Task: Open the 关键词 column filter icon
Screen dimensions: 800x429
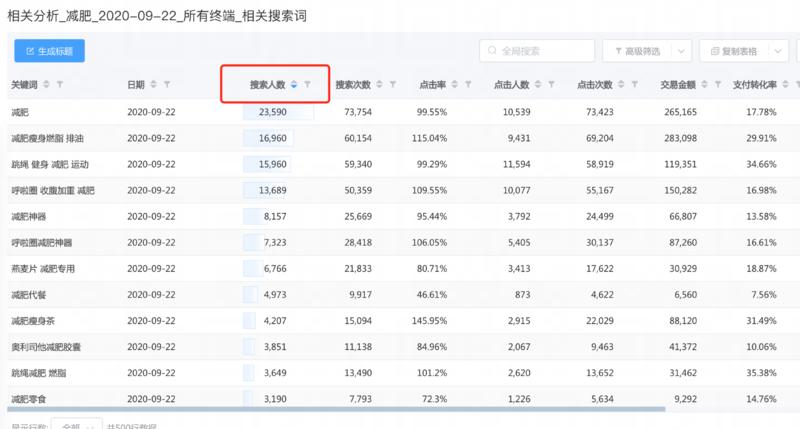Action: (x=60, y=84)
